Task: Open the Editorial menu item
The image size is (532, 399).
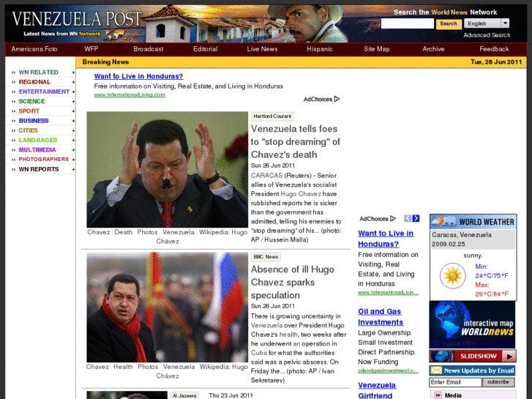Action: point(206,49)
